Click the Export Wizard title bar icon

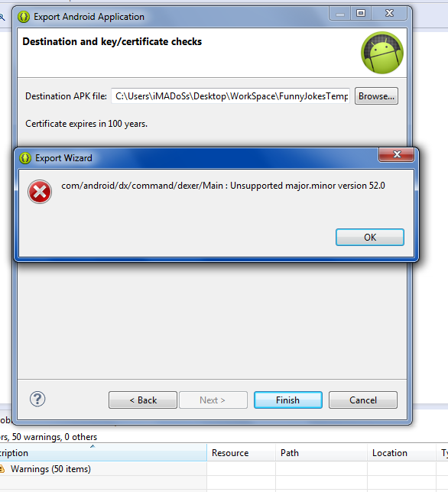(25, 158)
